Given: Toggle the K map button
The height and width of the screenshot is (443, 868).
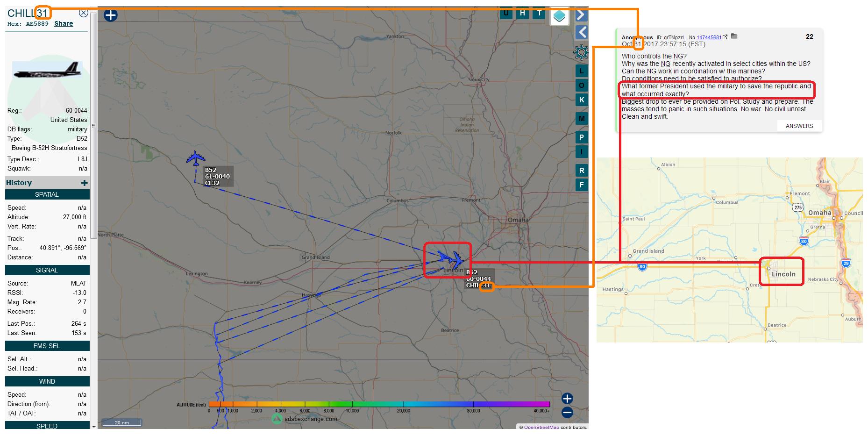Looking at the screenshot, I should click(582, 100).
